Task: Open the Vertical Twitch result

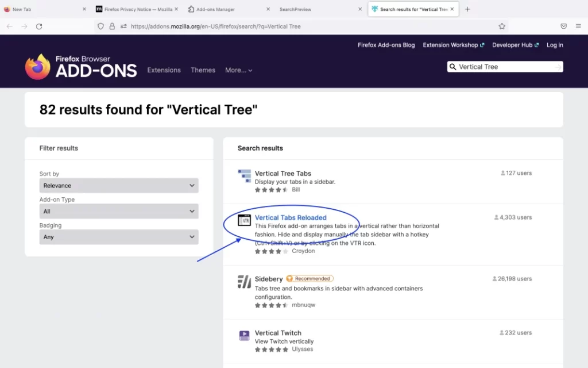Action: 278,333
